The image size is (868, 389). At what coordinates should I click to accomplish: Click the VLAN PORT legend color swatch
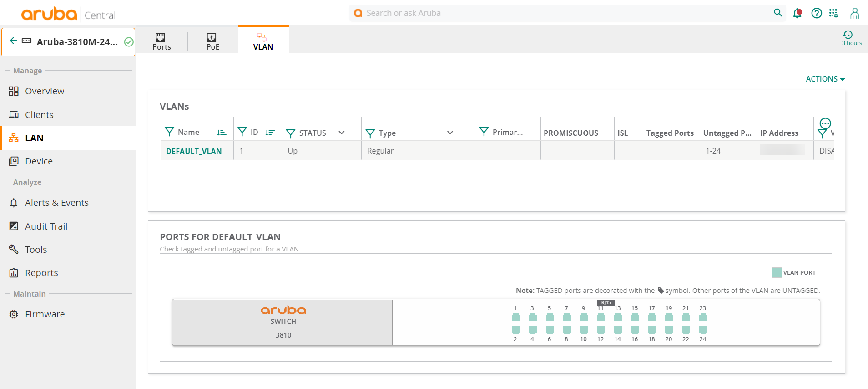[x=776, y=273]
